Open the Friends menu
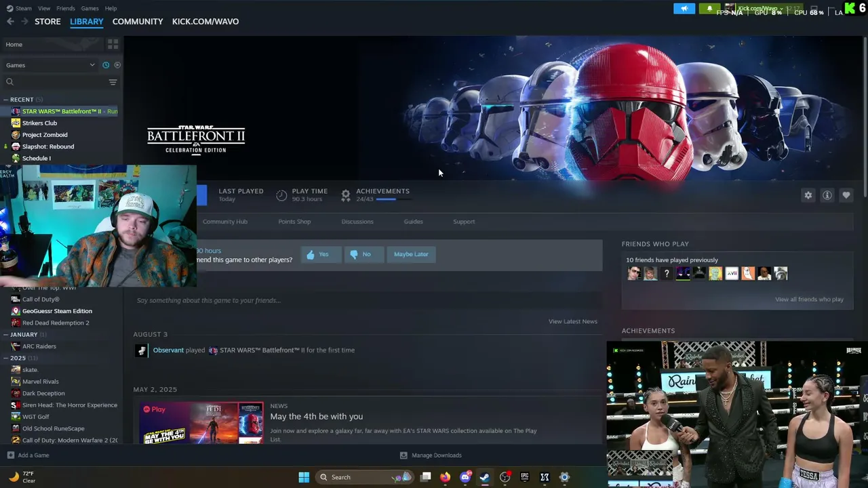 (66, 8)
